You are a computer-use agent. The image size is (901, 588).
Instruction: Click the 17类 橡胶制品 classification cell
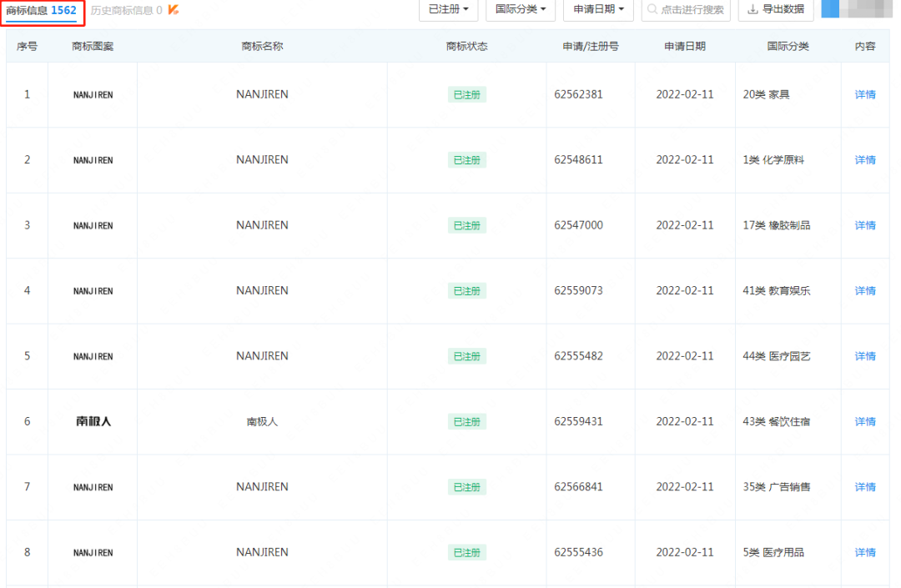(777, 226)
